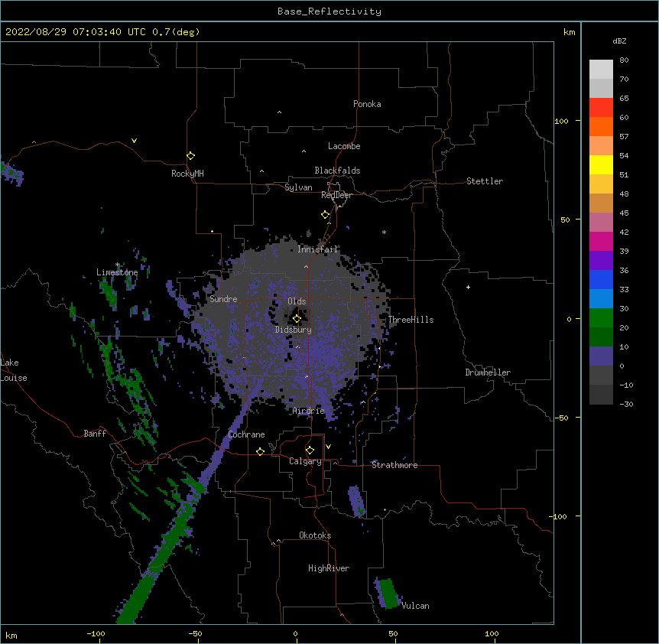Select the Stettler city label
Screen dimensions: 659x644
485,181
